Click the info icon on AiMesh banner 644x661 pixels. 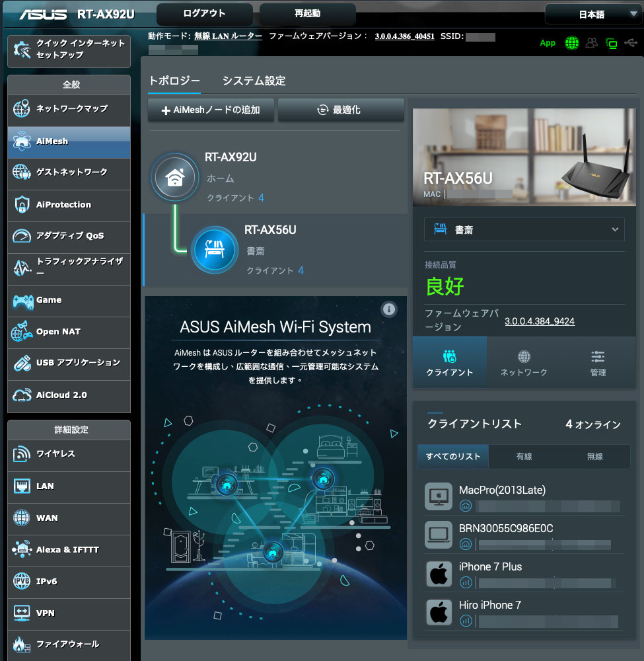pyautogui.click(x=389, y=309)
